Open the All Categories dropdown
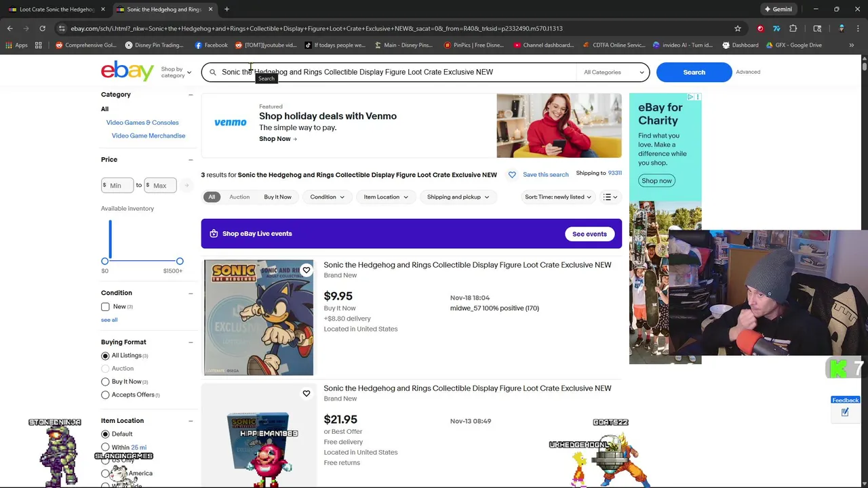The height and width of the screenshot is (488, 868). point(613,72)
